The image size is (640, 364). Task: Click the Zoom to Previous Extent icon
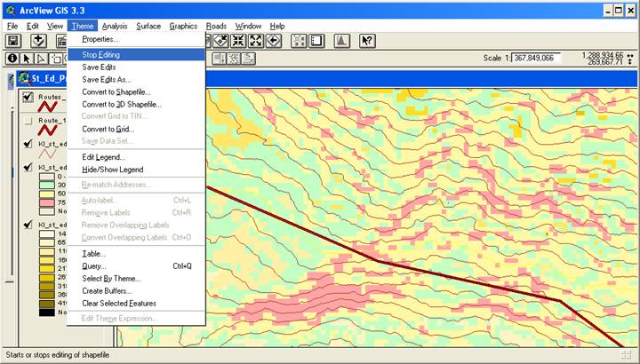(275, 41)
